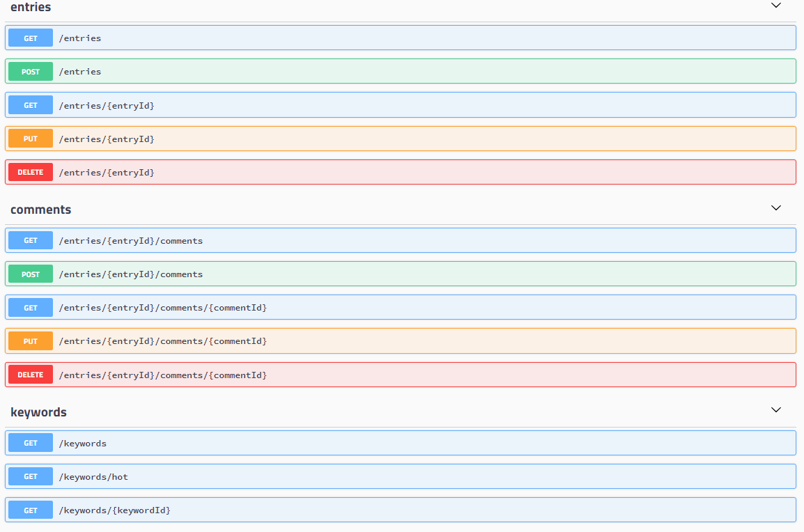This screenshot has height=532, width=804.
Task: Click the POST badge on /entries
Action: [30, 71]
